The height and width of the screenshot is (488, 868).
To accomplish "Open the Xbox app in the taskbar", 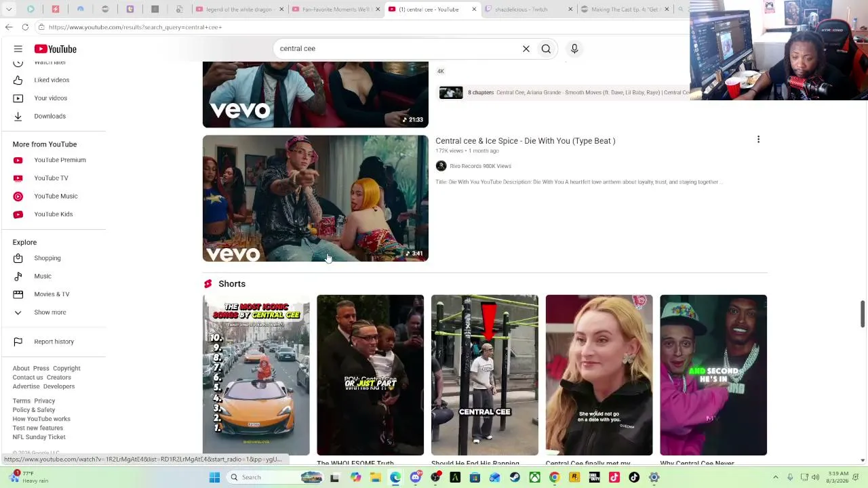I will tap(535, 477).
